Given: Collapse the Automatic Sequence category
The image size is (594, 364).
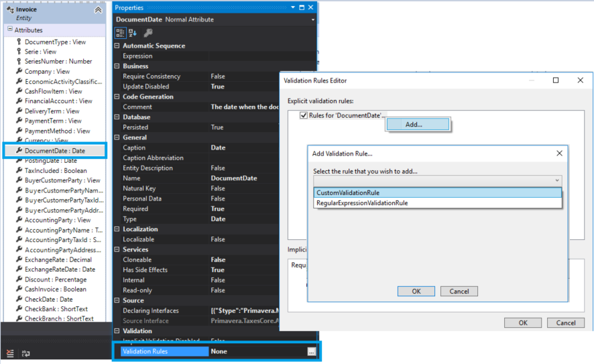Looking at the screenshot, I should [x=117, y=46].
